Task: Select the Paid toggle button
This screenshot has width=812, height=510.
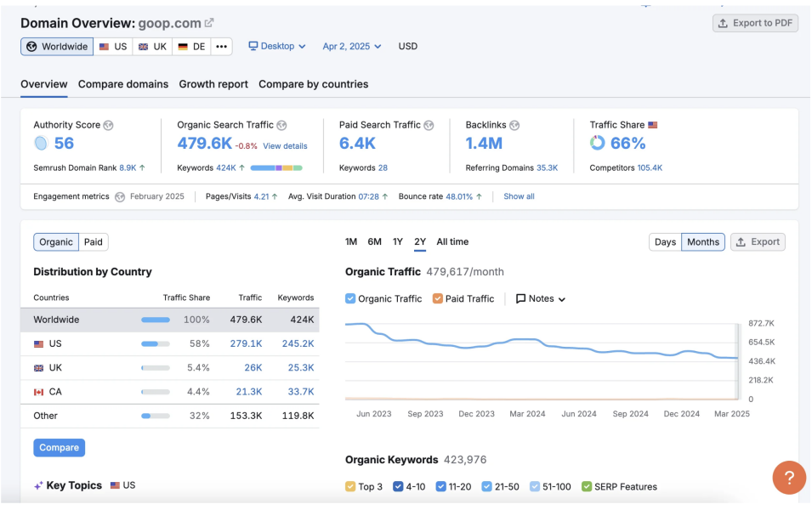Action: [x=94, y=241]
